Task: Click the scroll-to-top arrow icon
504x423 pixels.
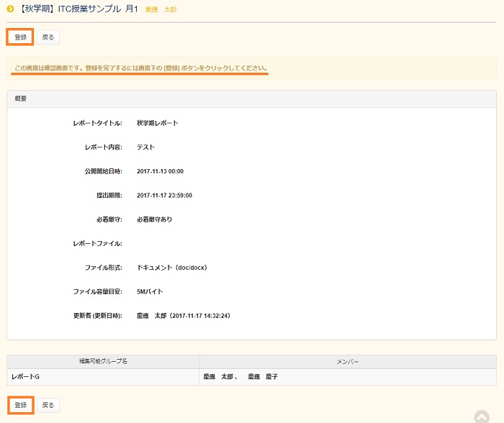Action: tap(482, 417)
